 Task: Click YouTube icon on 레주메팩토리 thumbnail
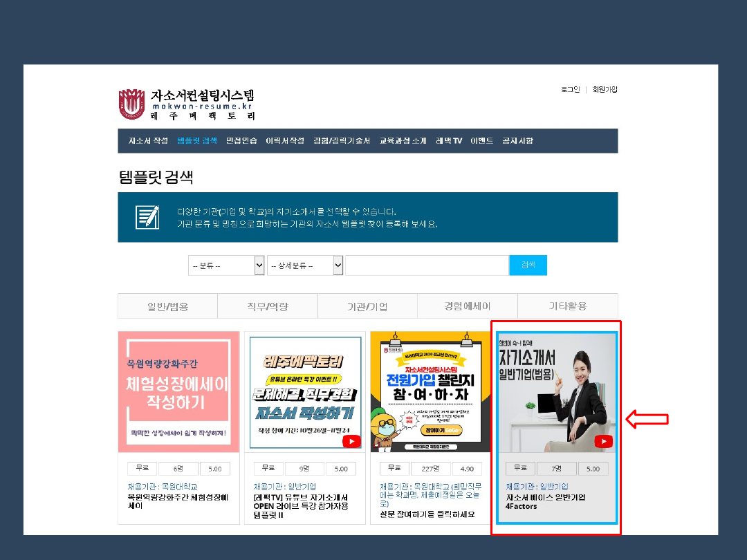pos(351,441)
